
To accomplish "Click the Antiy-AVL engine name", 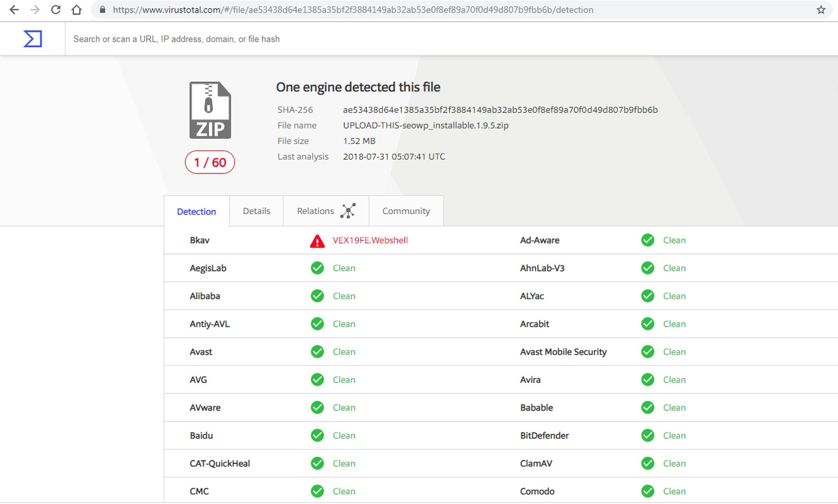I will pyautogui.click(x=209, y=324).
